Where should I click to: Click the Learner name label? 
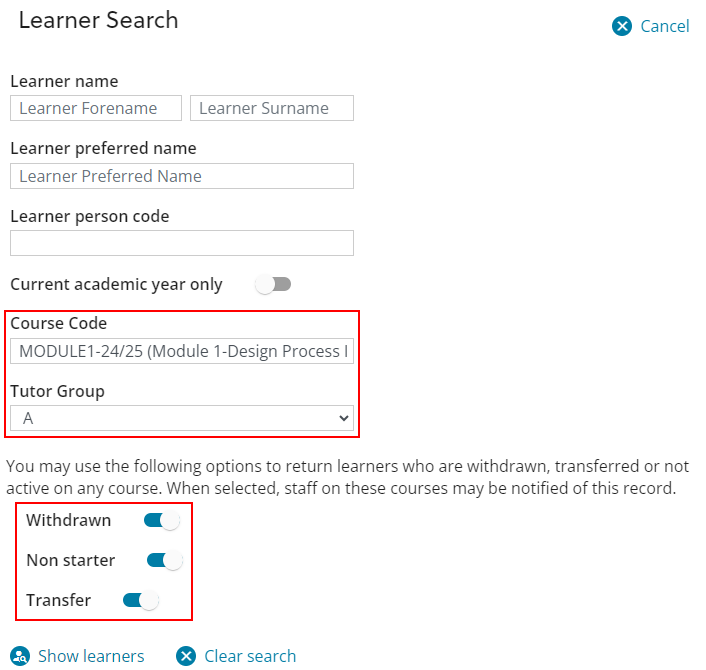[x=64, y=81]
